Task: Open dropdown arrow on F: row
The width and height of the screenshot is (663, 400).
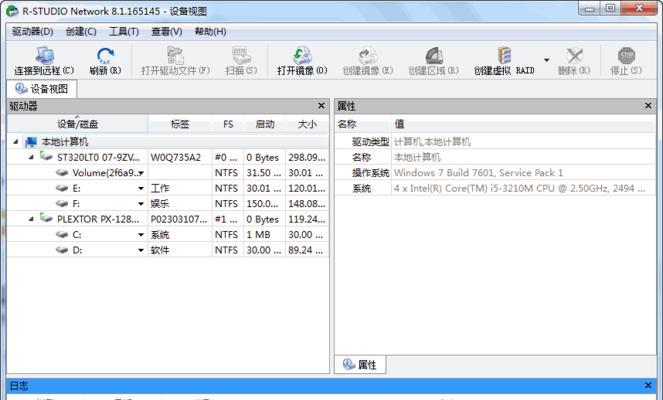Action: 141,204
